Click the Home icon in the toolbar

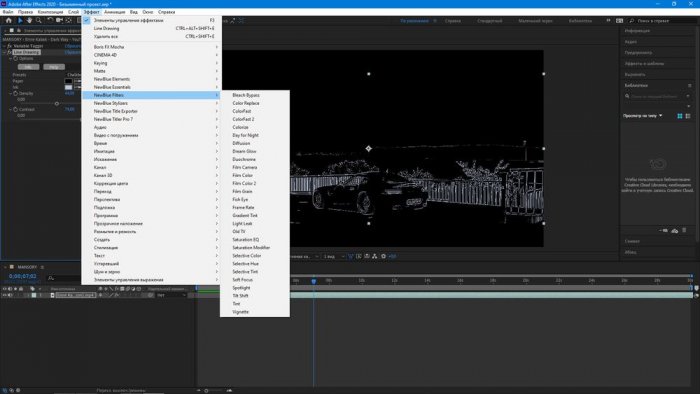click(8, 21)
